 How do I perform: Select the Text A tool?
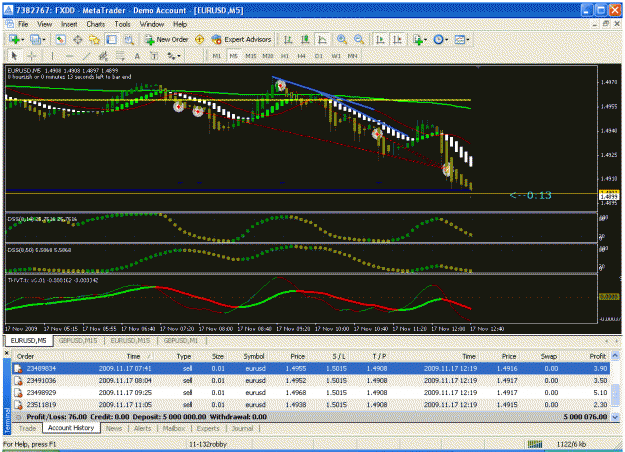coord(137,56)
